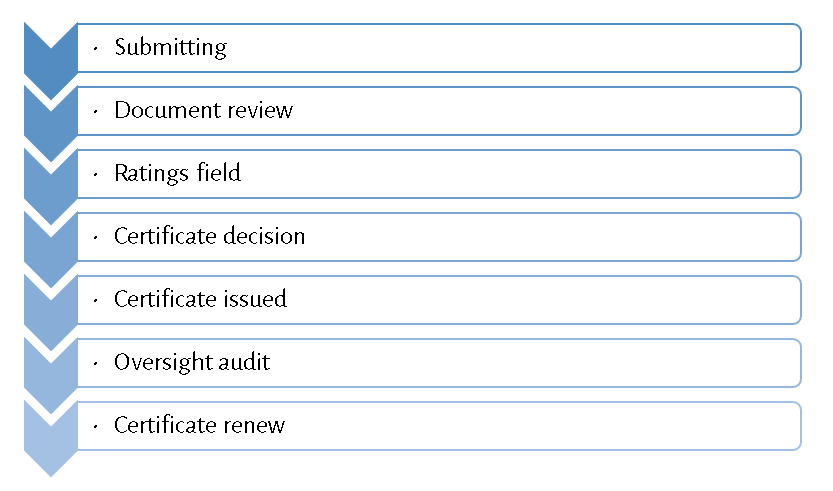Click the Certificate renew text
Screen dimensions: 833x491
tap(199, 425)
